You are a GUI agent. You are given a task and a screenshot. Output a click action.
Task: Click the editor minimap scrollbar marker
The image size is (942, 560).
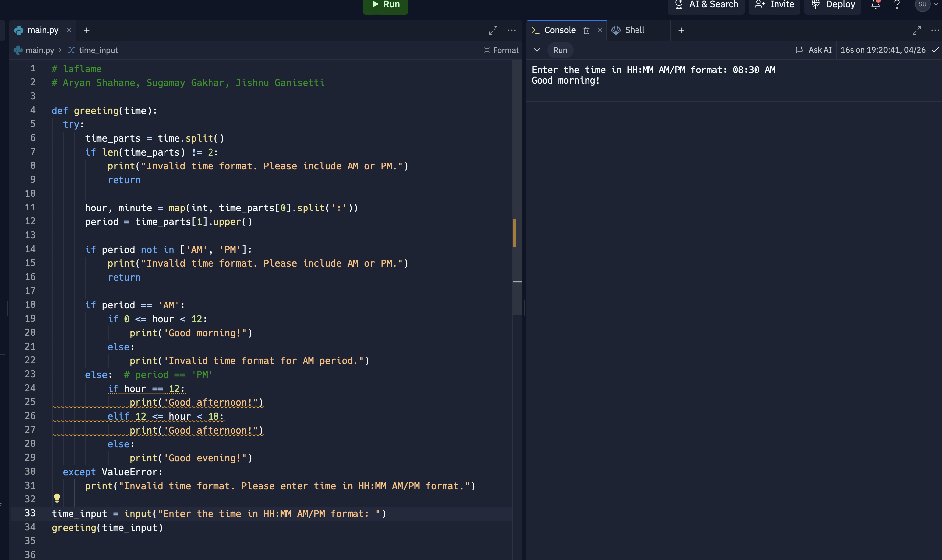tap(514, 232)
